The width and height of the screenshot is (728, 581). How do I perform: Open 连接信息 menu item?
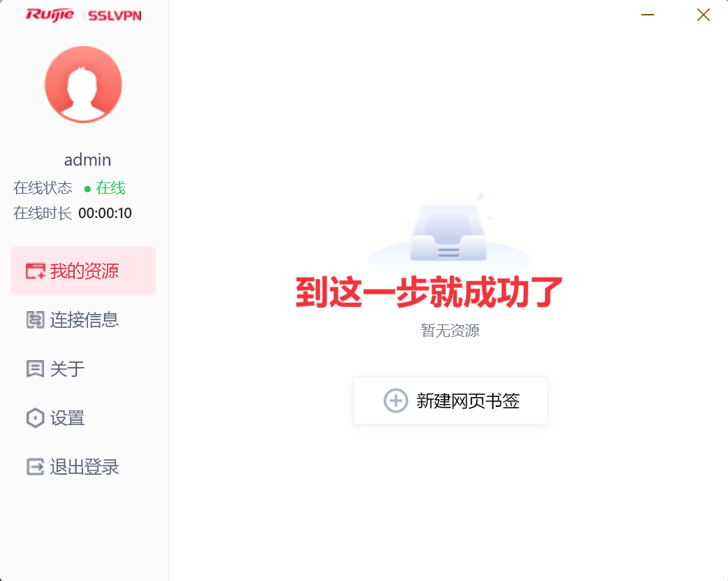(83, 320)
